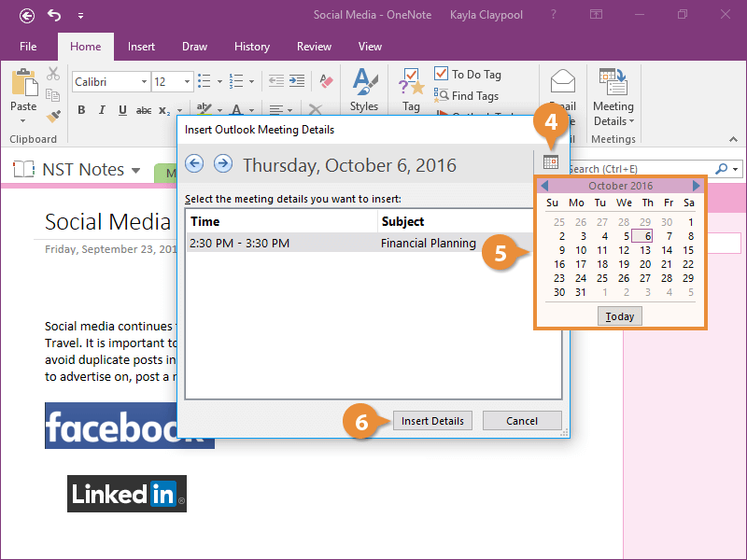Toggle bold formatting
Screen dimensions: 747x560
pos(81,110)
